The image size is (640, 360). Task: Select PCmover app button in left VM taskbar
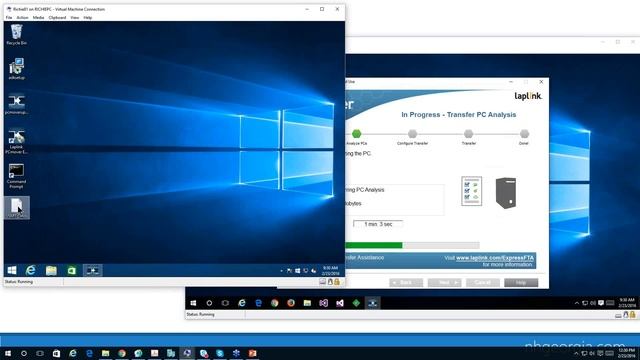pyautogui.click(x=93, y=270)
